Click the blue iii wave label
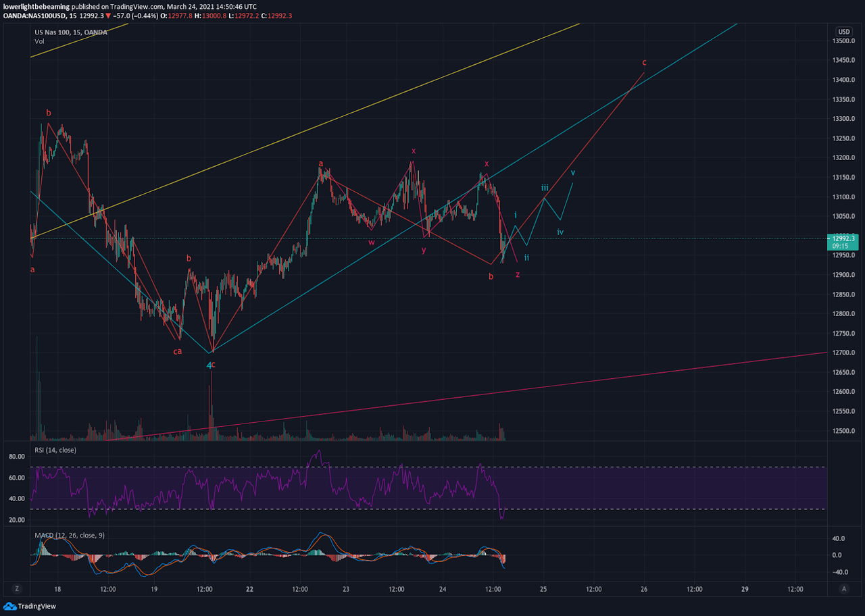 545,187
